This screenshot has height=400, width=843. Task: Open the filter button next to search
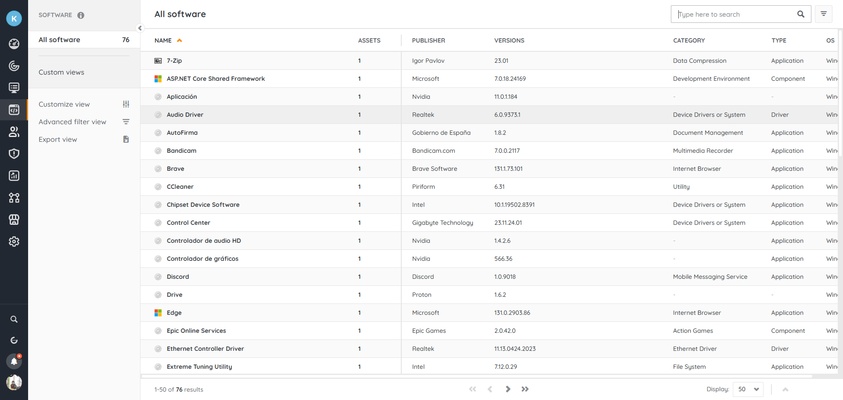point(824,15)
